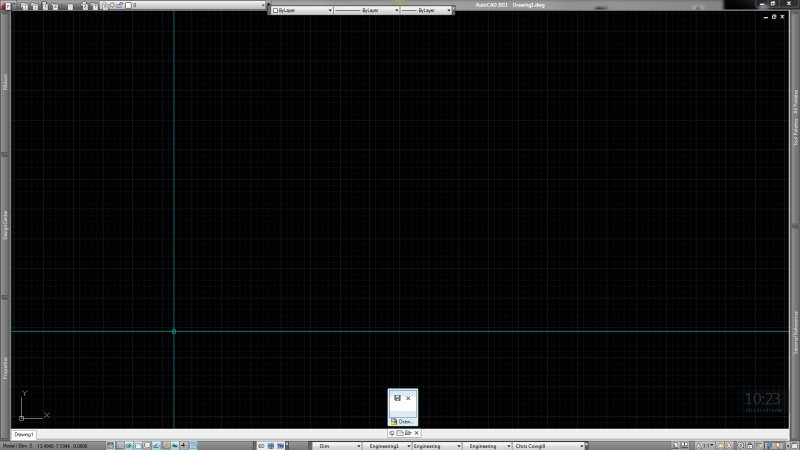
Task: Click layer 0 color swatch in toolbar
Action: (x=128, y=6)
